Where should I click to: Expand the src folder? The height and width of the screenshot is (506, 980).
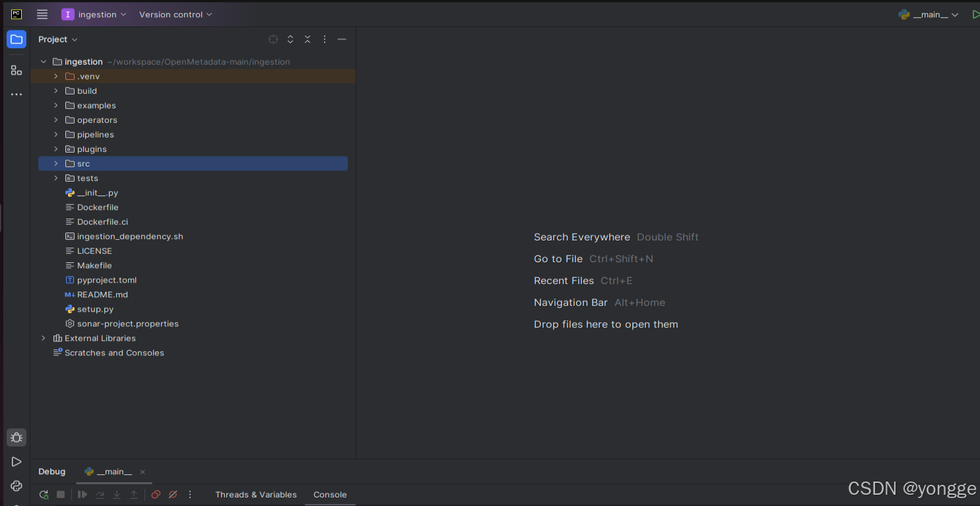click(x=56, y=164)
